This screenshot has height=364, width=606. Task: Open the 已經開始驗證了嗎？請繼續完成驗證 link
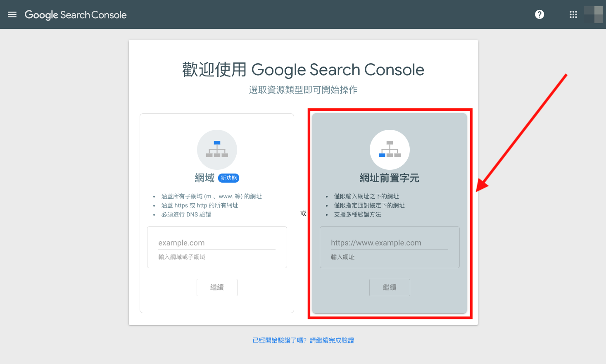pyautogui.click(x=303, y=340)
